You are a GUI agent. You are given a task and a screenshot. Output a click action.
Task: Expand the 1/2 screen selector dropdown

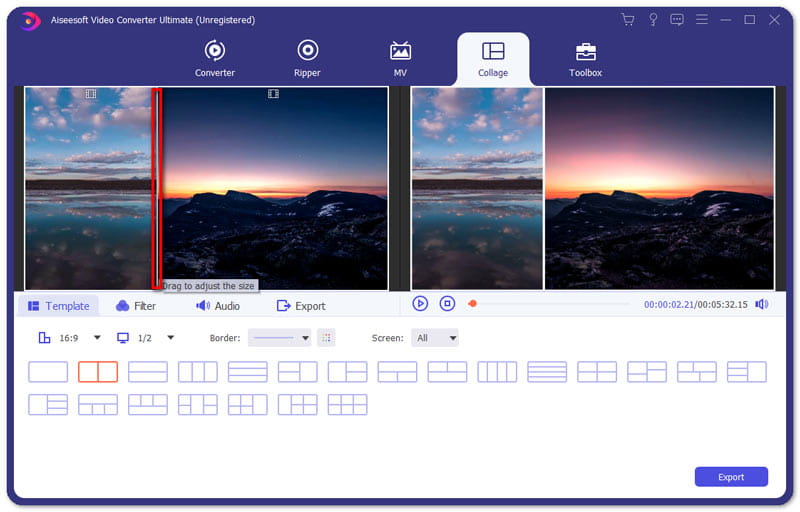pos(171,338)
